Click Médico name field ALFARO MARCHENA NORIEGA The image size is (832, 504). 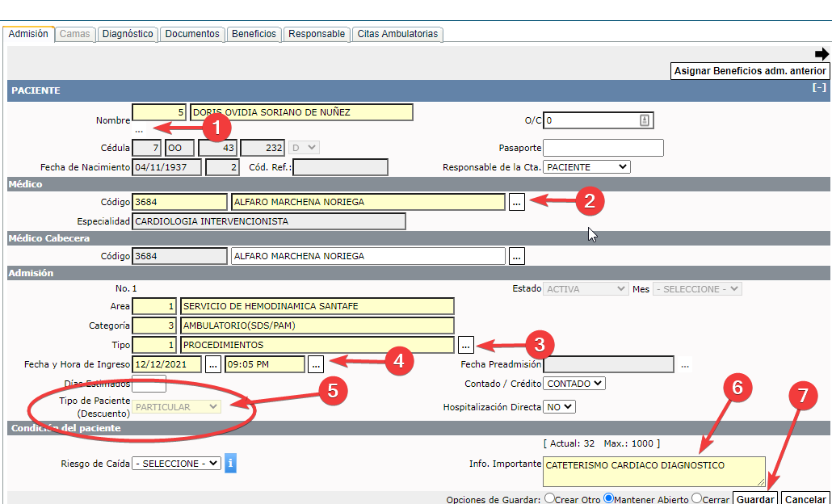coord(368,202)
